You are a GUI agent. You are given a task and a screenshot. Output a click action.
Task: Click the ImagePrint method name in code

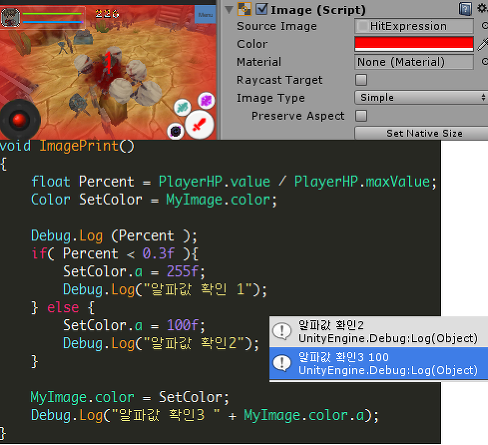(79, 146)
